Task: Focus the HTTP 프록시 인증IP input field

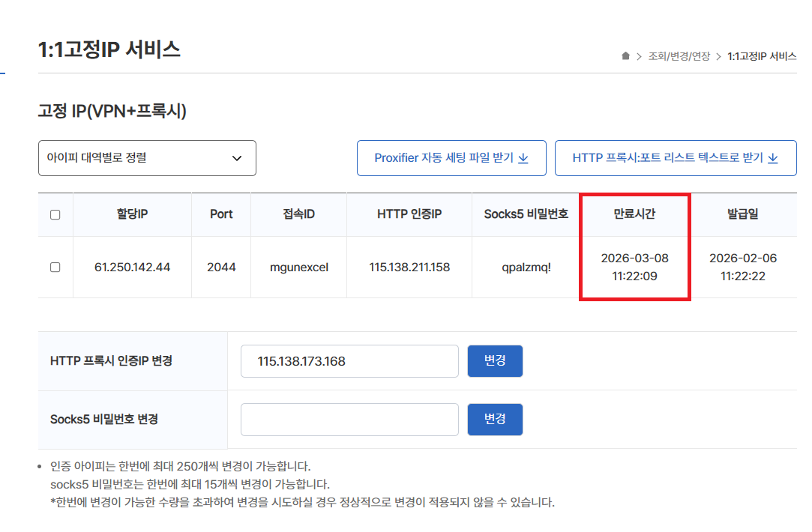Action: click(x=349, y=361)
